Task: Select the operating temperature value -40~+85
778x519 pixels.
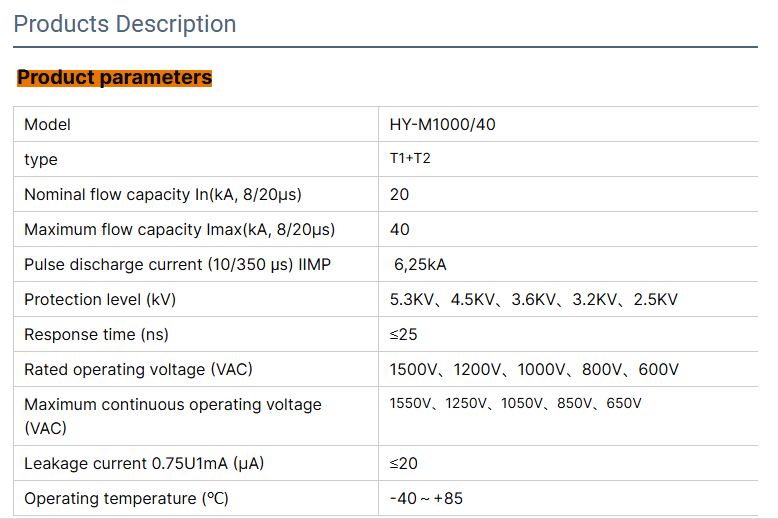Action: [x=426, y=498]
